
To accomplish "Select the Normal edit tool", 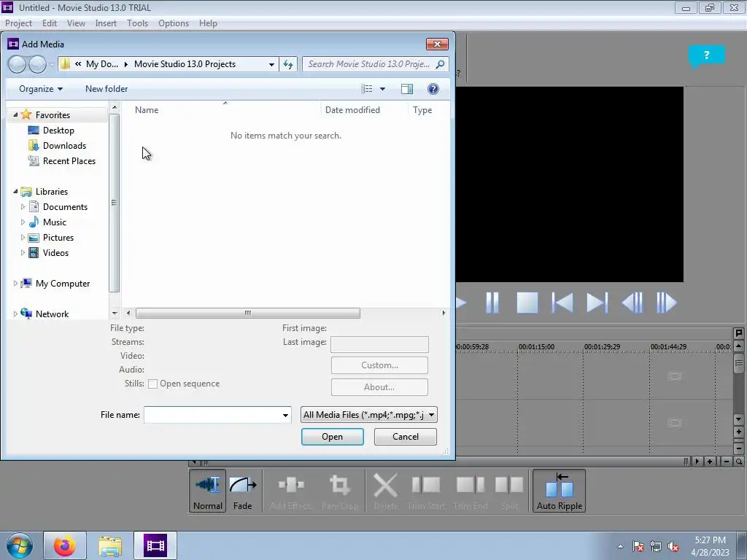I will 208,491.
